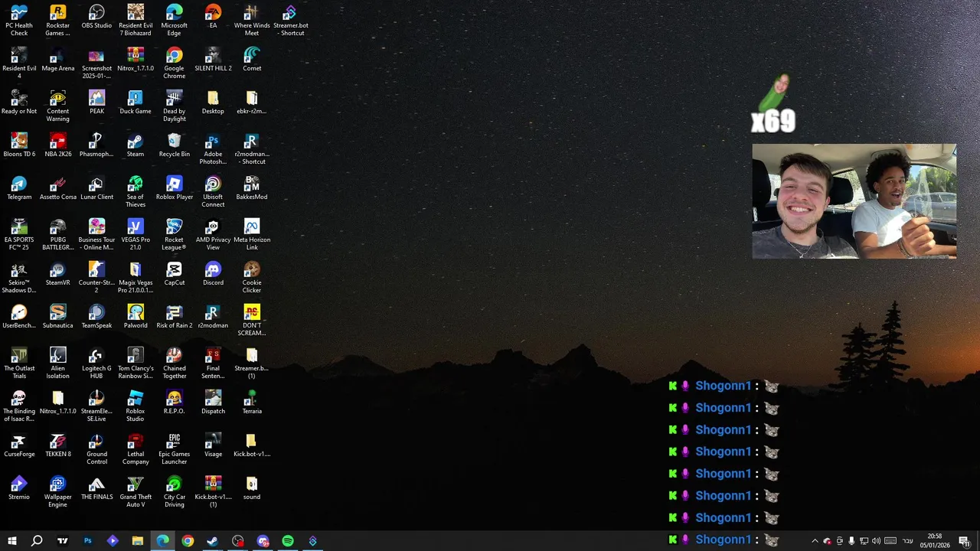Select Where Winds Meet desktop icon

click(252, 20)
